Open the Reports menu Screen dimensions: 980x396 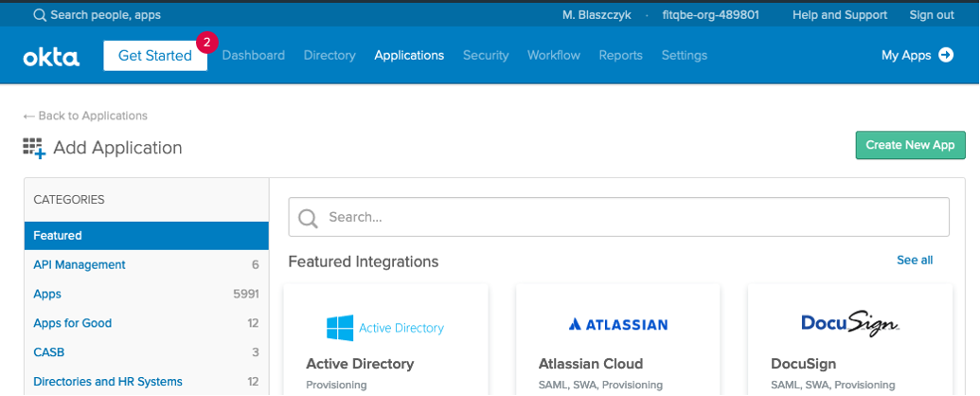(620, 55)
